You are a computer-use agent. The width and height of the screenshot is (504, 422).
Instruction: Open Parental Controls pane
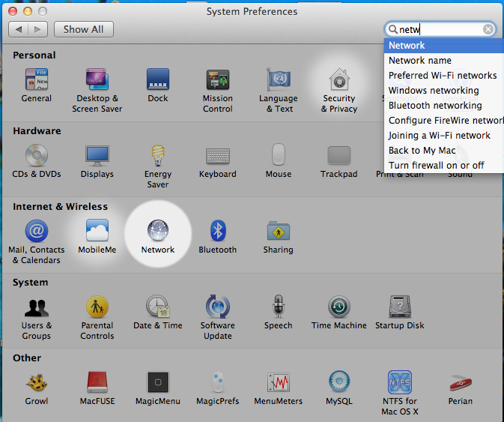click(x=97, y=318)
